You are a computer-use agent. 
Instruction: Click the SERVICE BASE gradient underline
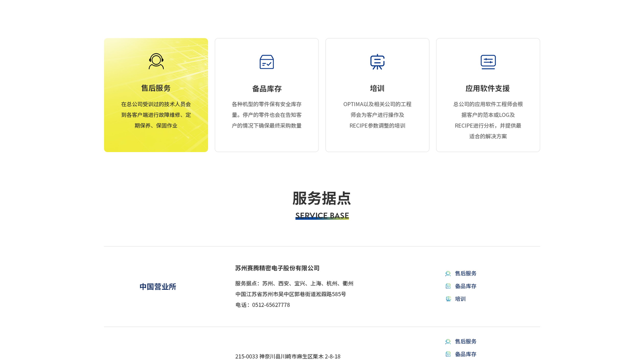click(x=322, y=219)
